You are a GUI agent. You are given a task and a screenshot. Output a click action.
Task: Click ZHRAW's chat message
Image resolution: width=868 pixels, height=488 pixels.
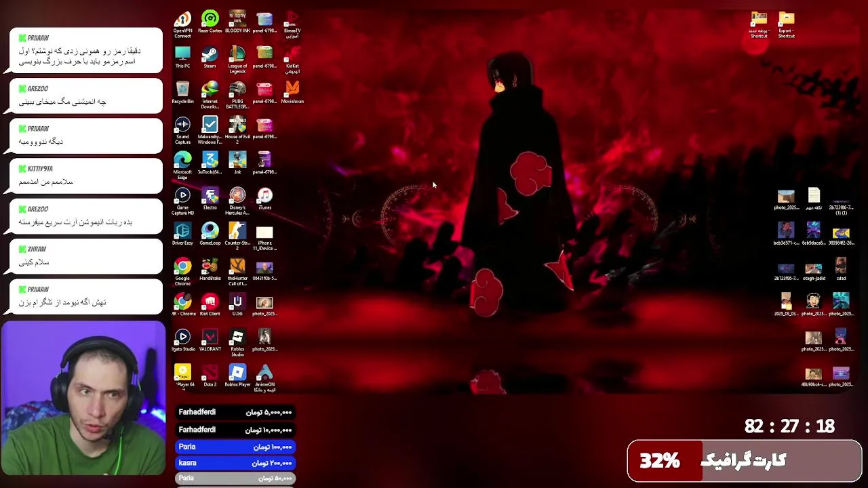pos(86,256)
